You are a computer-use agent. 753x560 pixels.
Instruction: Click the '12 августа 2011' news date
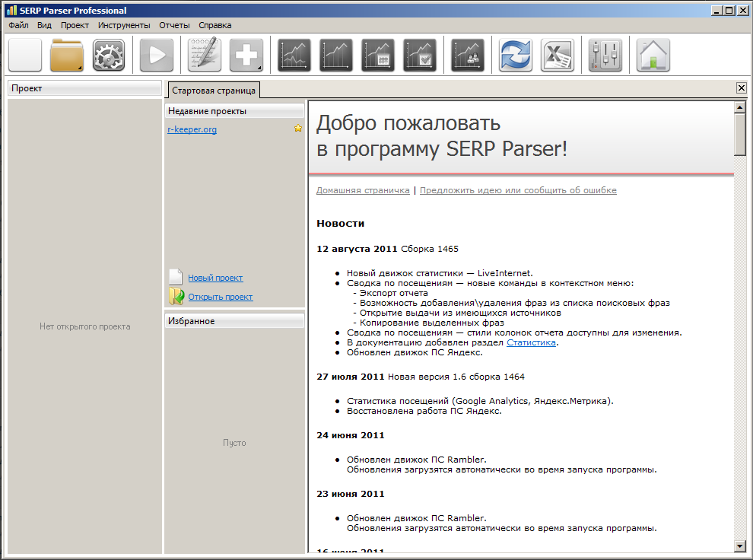pos(357,249)
